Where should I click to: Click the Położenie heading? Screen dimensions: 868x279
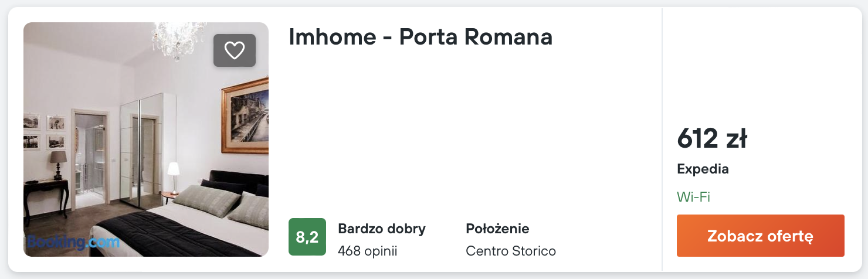497,228
